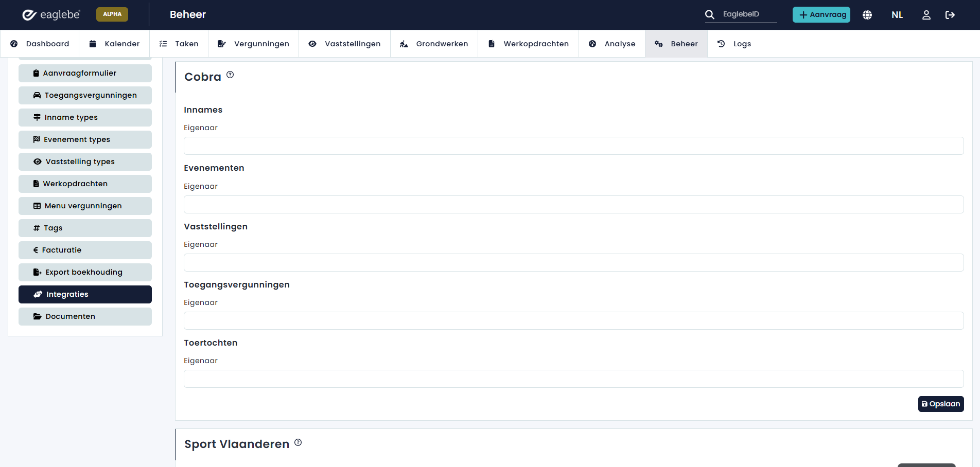Switch to the Vaststellingen tab
980x467 pixels.
coord(345,44)
